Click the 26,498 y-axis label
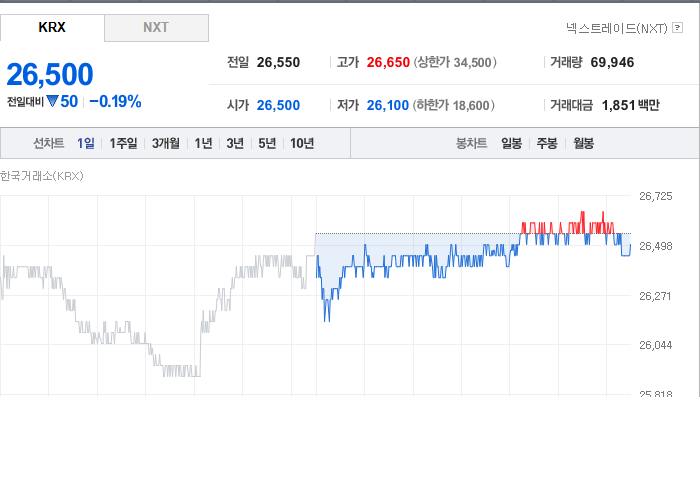The width and height of the screenshot is (700, 490). coord(655,246)
